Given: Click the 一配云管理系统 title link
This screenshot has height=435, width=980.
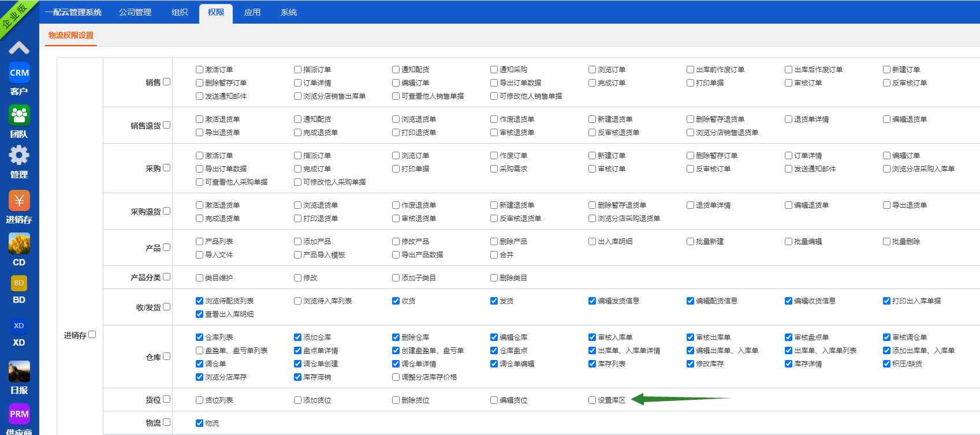Looking at the screenshot, I should 73,12.
